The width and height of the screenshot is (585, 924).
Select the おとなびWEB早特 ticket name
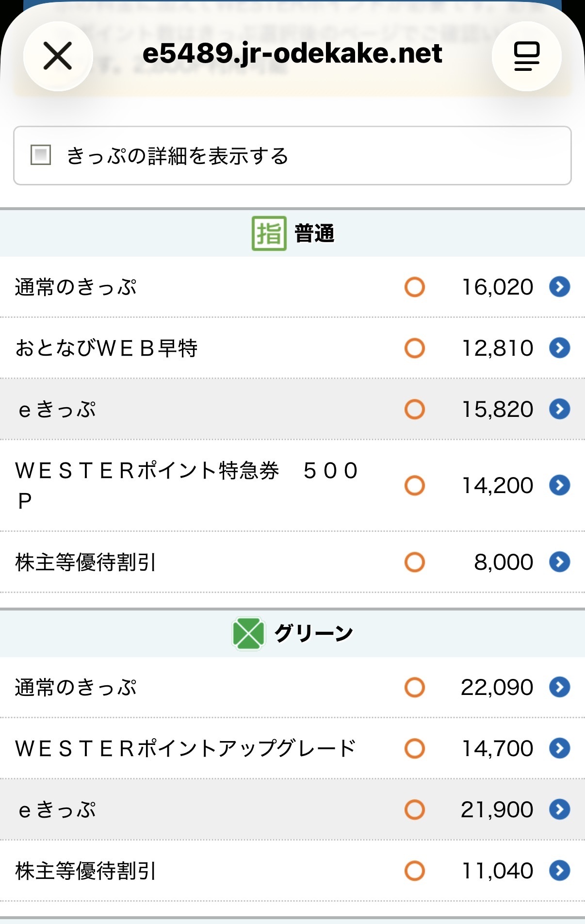pos(106,348)
